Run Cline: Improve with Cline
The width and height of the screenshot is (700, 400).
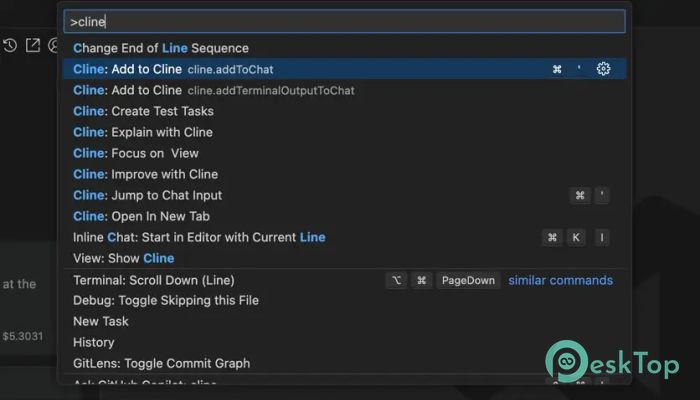point(344,174)
